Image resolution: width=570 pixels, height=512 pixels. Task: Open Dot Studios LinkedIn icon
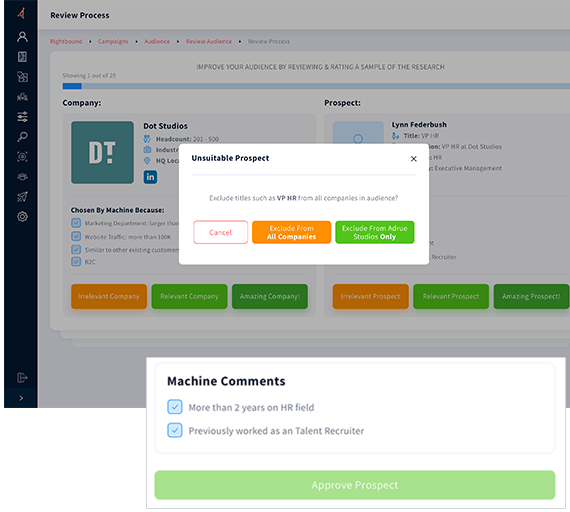click(150, 177)
